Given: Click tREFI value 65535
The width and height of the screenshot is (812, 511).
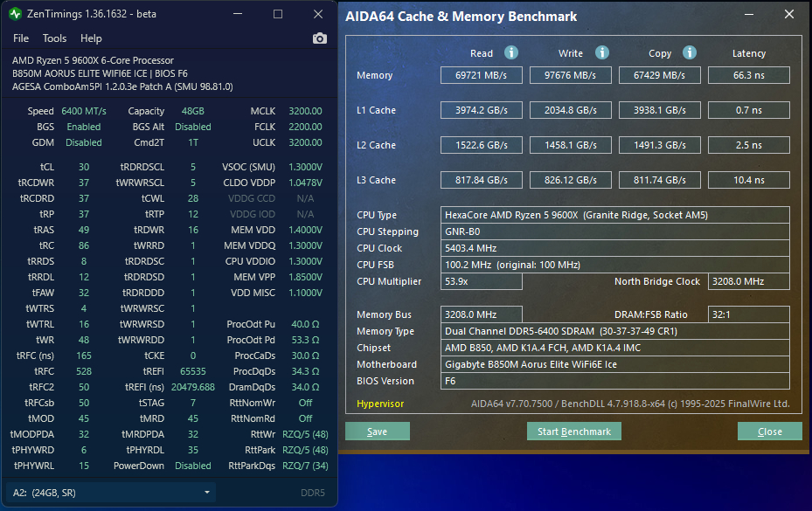Looking at the screenshot, I should (192, 371).
